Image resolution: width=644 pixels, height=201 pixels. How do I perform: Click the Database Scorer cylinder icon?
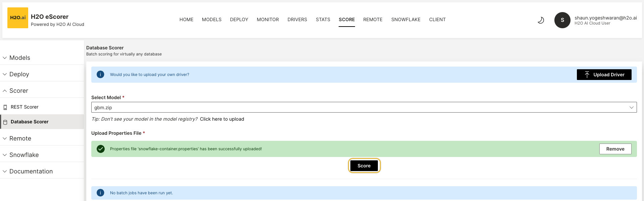click(x=5, y=122)
